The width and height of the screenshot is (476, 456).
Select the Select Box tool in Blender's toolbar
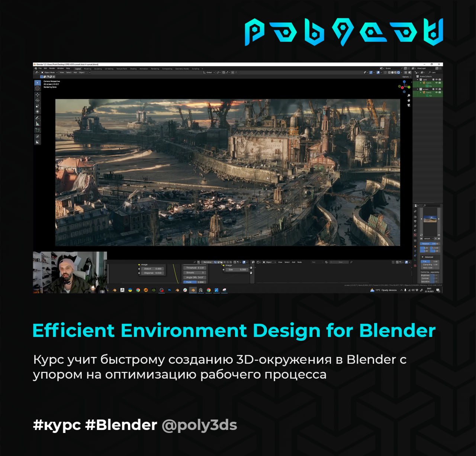click(x=38, y=83)
